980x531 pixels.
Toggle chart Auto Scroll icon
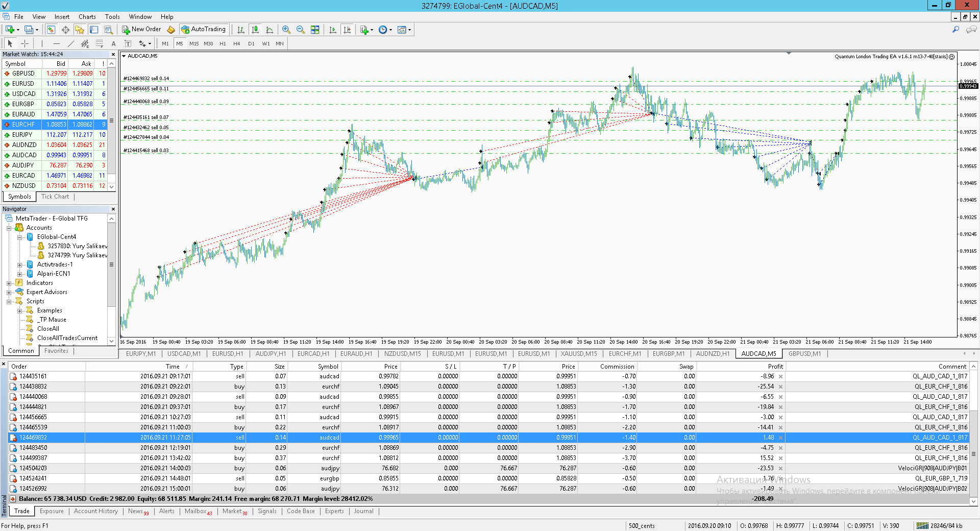pyautogui.click(x=333, y=30)
